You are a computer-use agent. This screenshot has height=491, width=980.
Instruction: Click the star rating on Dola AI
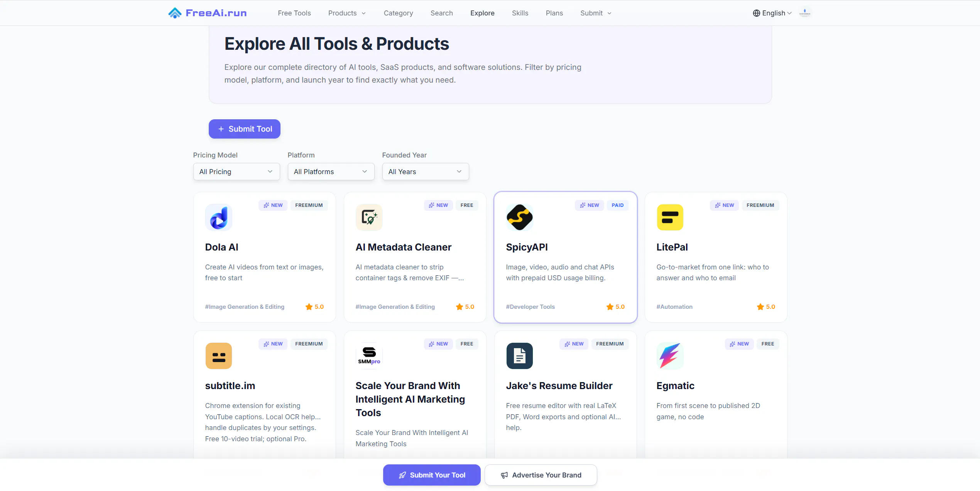coord(314,307)
